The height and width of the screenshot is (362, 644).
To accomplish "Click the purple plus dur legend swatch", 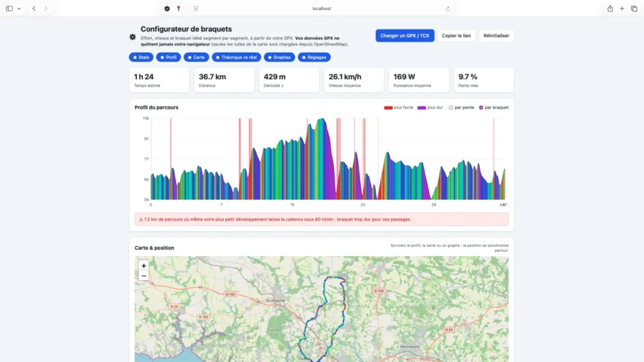I will pos(421,108).
